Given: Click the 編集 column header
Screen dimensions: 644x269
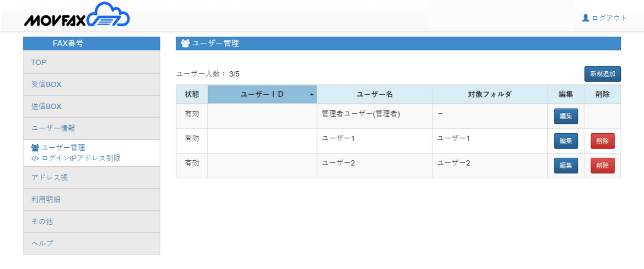Looking at the screenshot, I should (566, 95).
